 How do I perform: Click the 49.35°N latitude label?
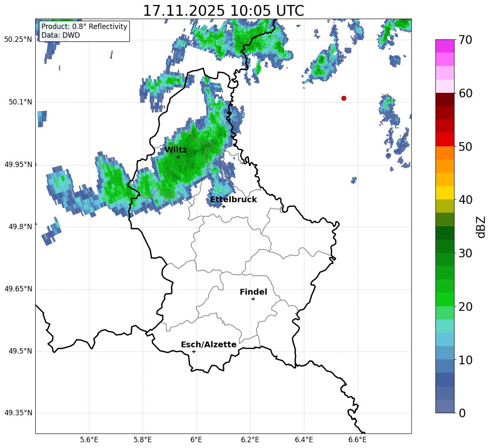[x=18, y=413]
